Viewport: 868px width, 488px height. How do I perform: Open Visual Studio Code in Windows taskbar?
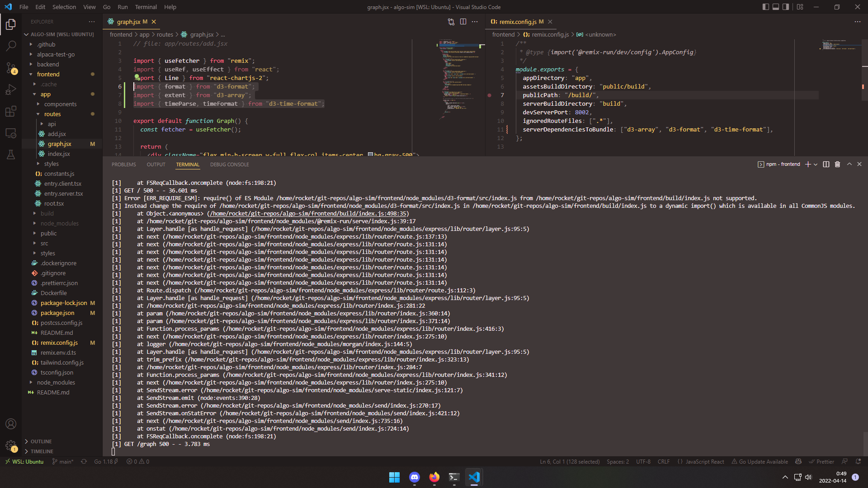474,477
